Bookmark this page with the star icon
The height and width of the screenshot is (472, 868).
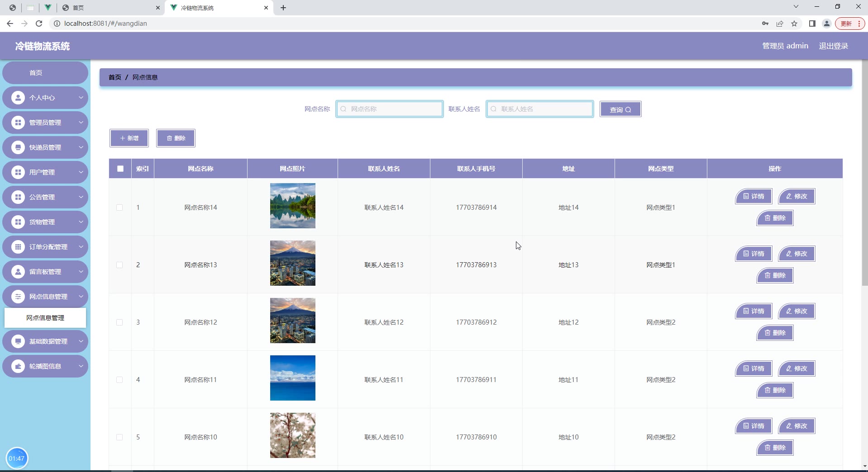coord(794,24)
